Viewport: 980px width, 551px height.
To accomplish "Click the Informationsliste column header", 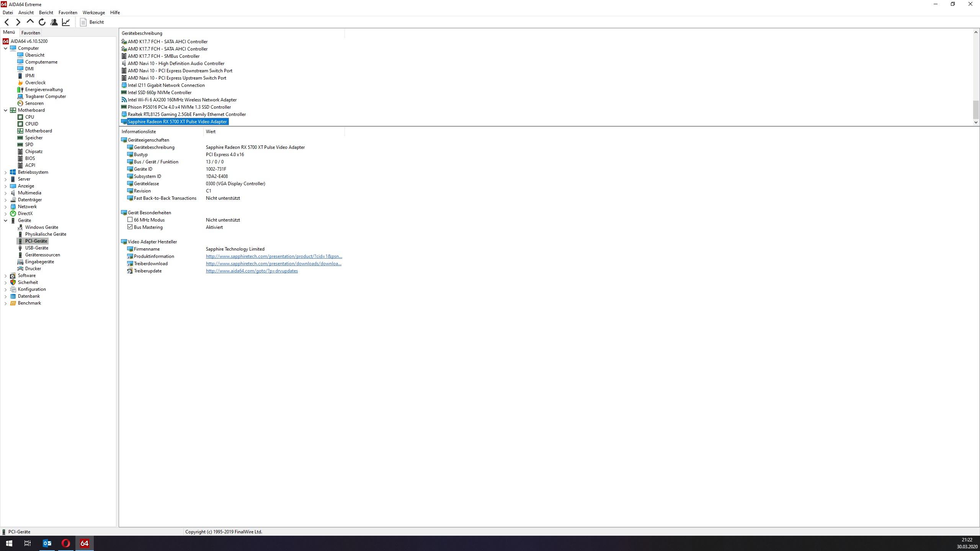I will point(161,132).
